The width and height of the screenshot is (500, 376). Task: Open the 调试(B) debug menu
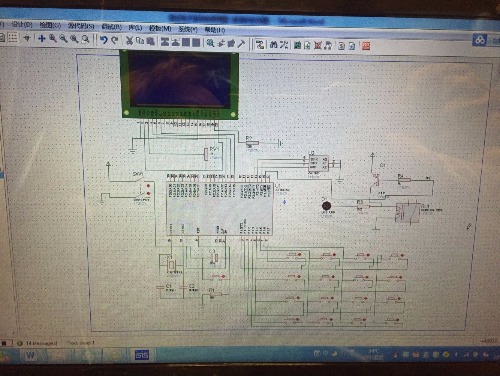(x=112, y=27)
